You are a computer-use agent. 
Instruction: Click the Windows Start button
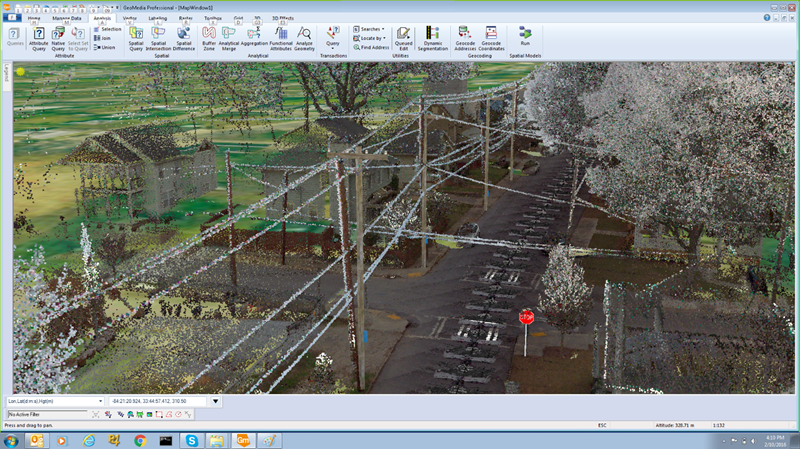11,440
